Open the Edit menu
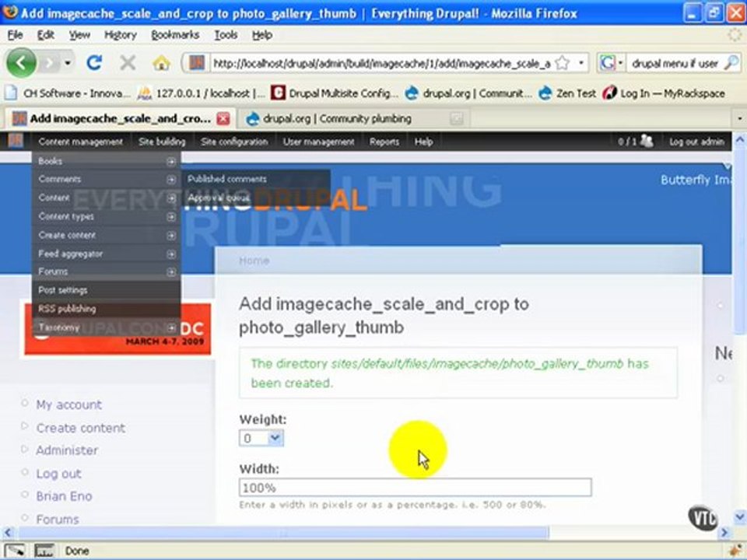The image size is (747, 560). (45, 35)
